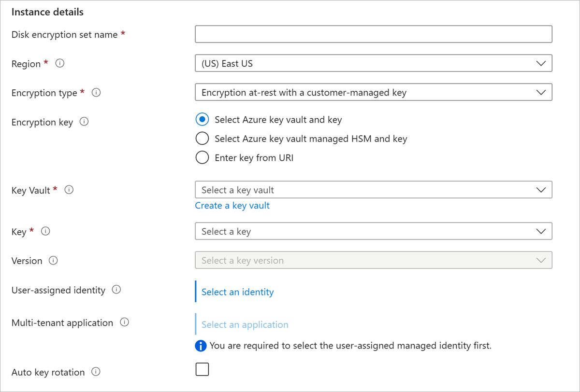Click the Auto key rotation info icon

tap(96, 372)
